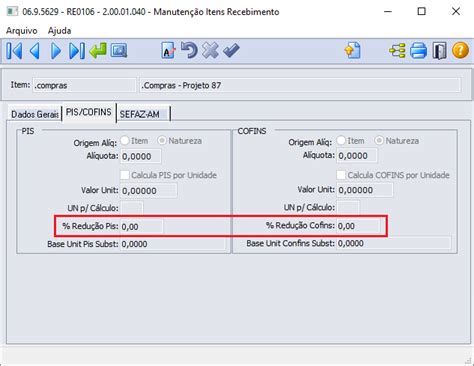Open the orange help question icon
The width and height of the screenshot is (474, 366).
[x=460, y=51]
